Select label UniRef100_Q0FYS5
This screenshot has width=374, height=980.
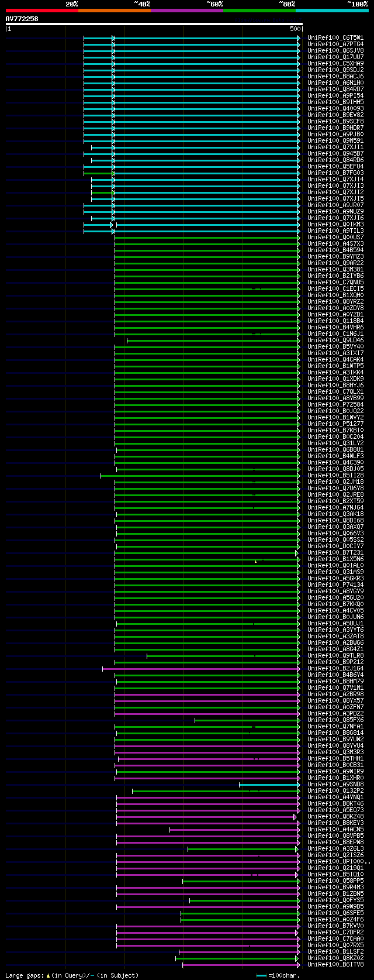tap(335, 900)
